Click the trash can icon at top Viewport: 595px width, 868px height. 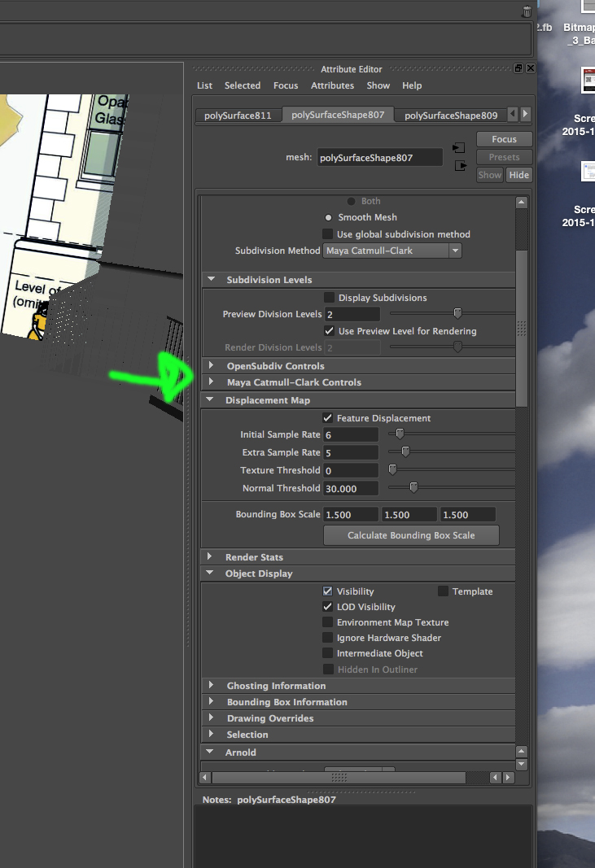point(527,11)
